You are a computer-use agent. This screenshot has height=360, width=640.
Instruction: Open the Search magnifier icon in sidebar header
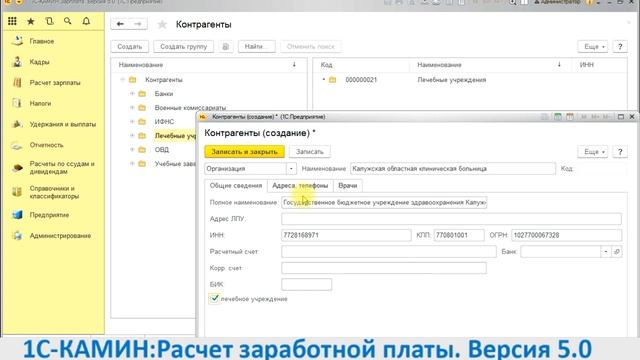coord(68,21)
